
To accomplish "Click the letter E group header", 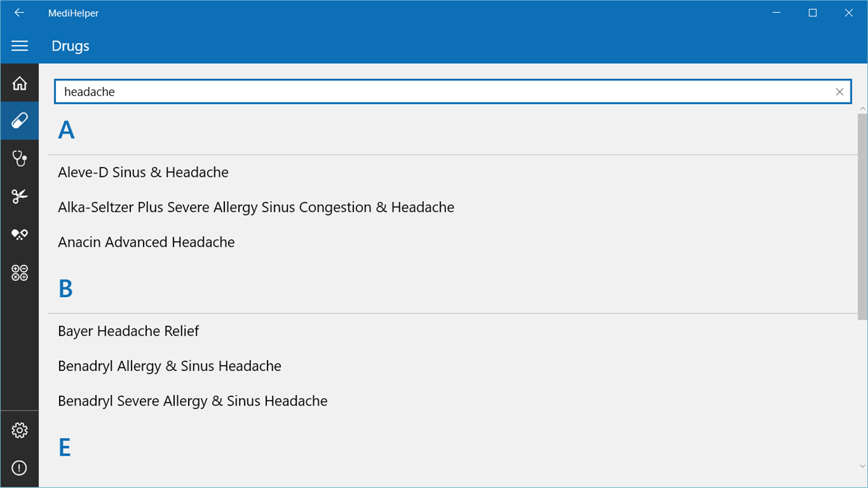I will [64, 448].
